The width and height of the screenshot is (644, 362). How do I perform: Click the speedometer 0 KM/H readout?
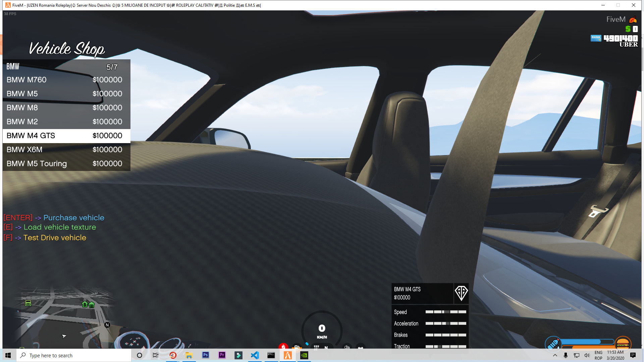322,331
